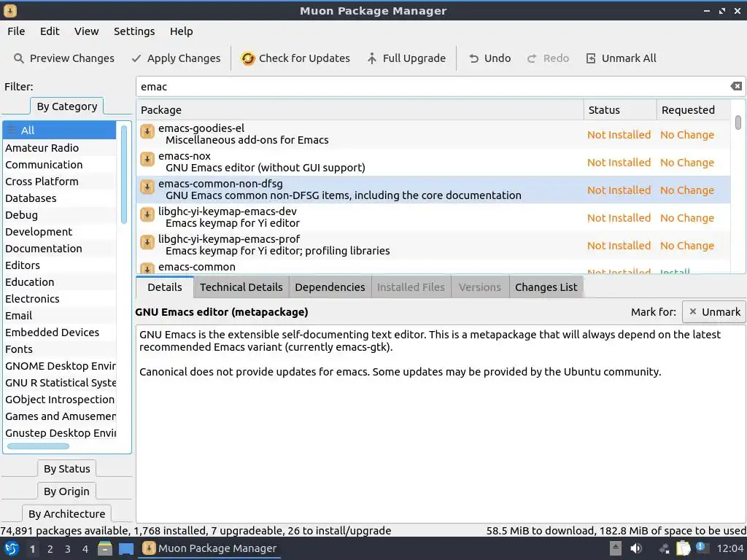Click the By Category filter header
The height and width of the screenshot is (560, 747).
coord(66,106)
